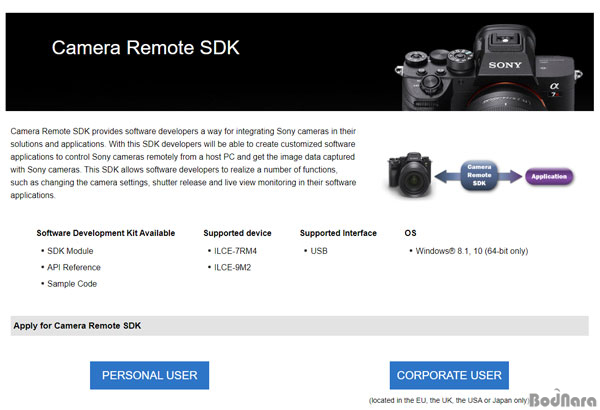Click the purple Application diagram badge
Image resolution: width=600 pixels, height=410 pixels.
pyautogui.click(x=549, y=176)
